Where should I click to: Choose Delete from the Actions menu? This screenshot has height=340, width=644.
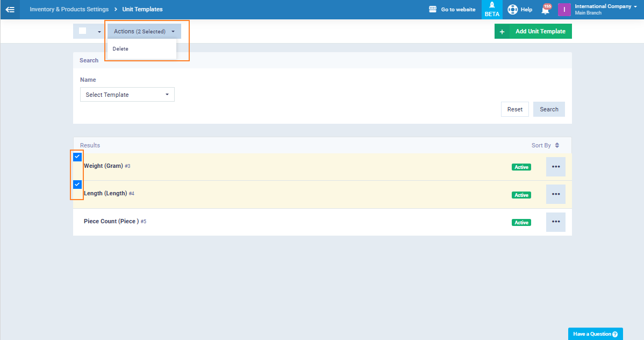point(120,49)
